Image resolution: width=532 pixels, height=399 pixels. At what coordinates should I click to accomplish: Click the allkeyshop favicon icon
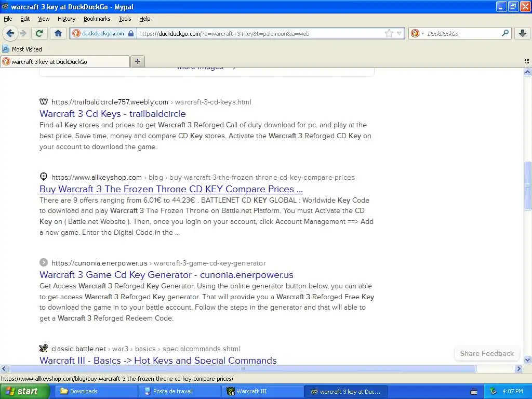pyautogui.click(x=44, y=177)
